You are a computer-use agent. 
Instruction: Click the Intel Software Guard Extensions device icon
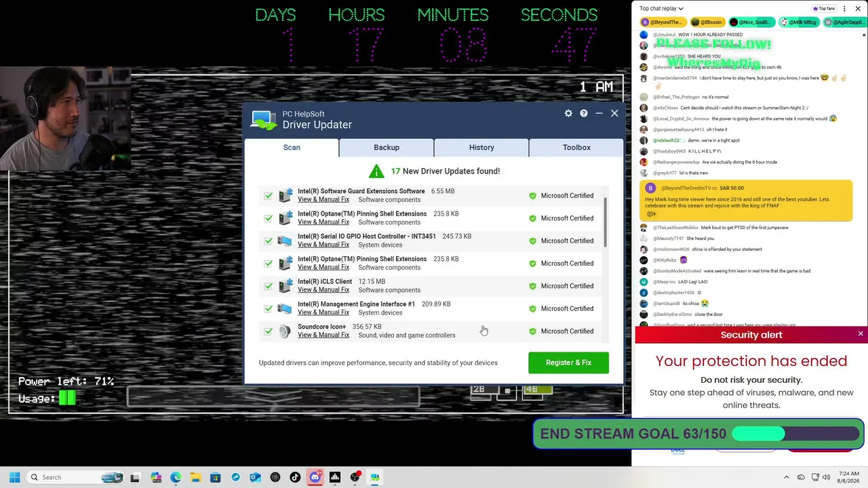[285, 195]
